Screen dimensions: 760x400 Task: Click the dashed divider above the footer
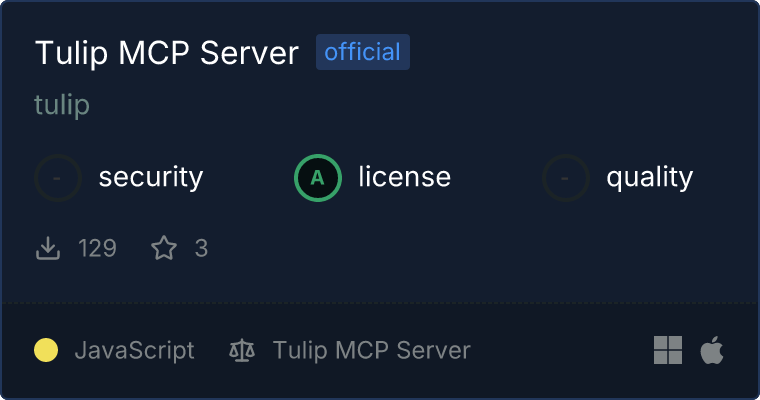380,303
